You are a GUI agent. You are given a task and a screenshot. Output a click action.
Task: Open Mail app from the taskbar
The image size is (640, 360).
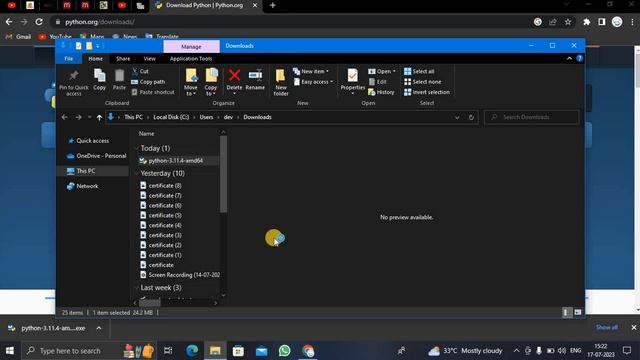click(x=262, y=351)
